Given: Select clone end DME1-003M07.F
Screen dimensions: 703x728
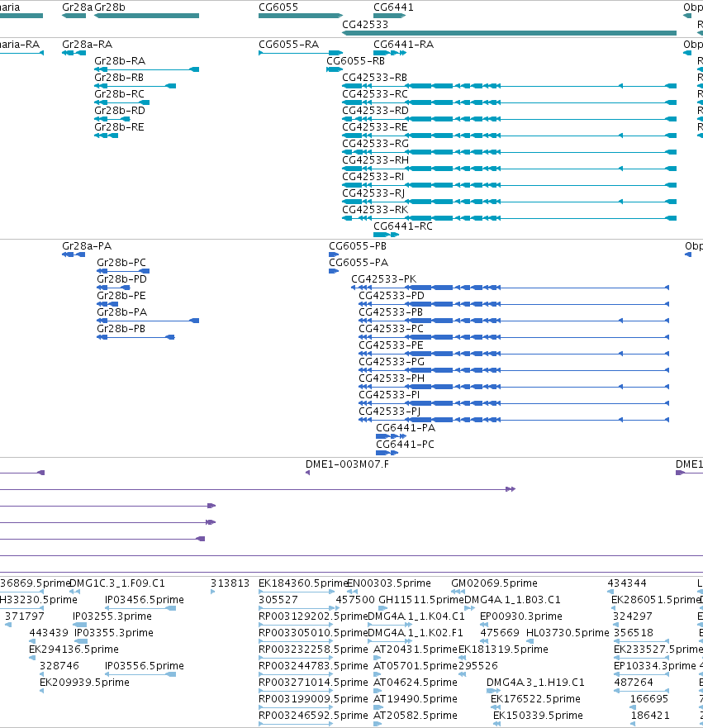Looking at the screenshot, I should (307, 473).
